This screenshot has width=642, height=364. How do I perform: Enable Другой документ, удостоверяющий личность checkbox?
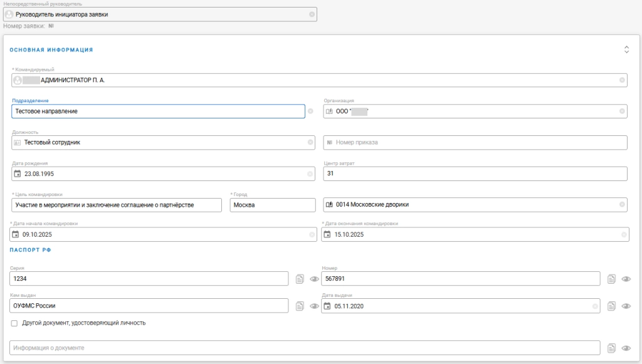pos(14,323)
